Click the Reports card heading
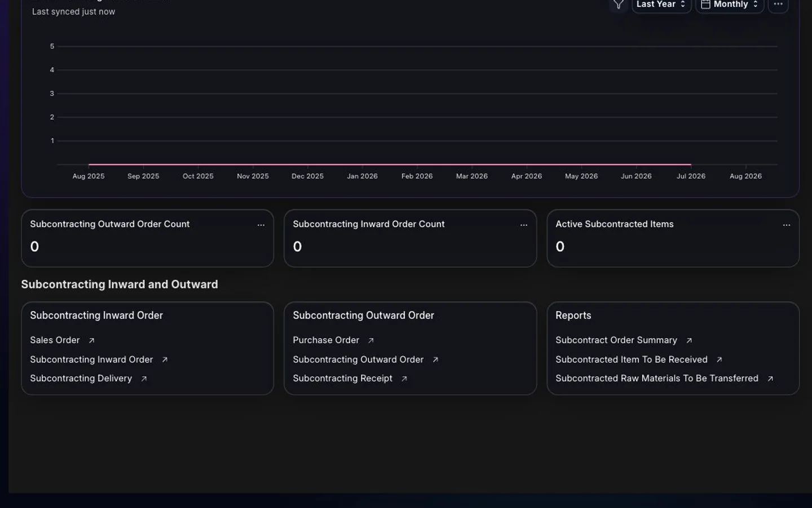This screenshot has width=812, height=508. click(x=573, y=316)
